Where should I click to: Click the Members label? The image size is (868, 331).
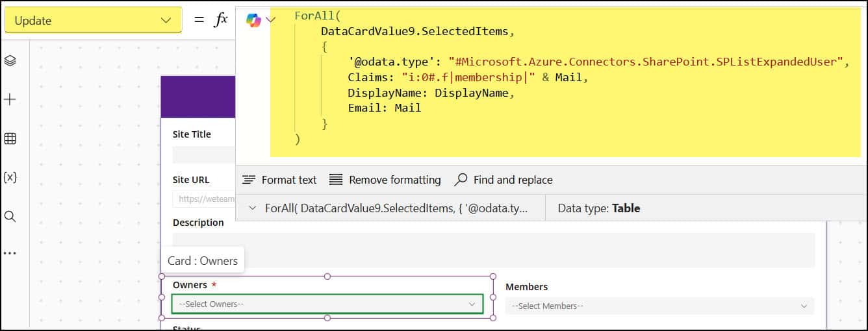(527, 286)
